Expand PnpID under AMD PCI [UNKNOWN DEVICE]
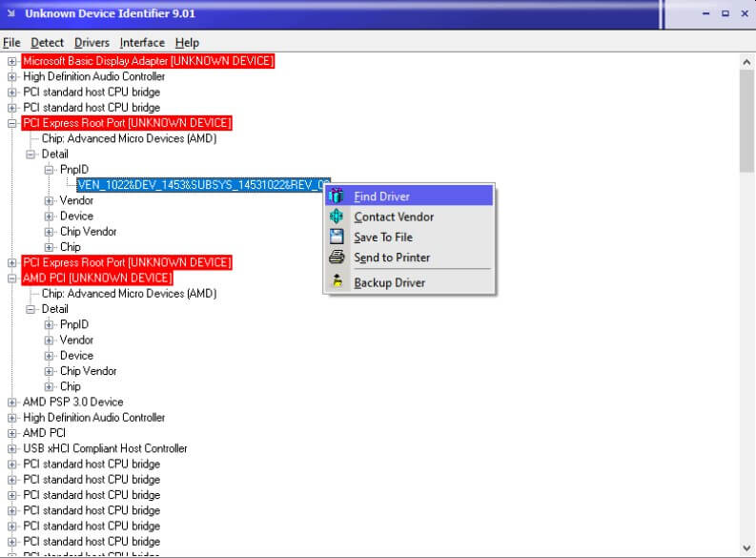 pyautogui.click(x=49, y=324)
